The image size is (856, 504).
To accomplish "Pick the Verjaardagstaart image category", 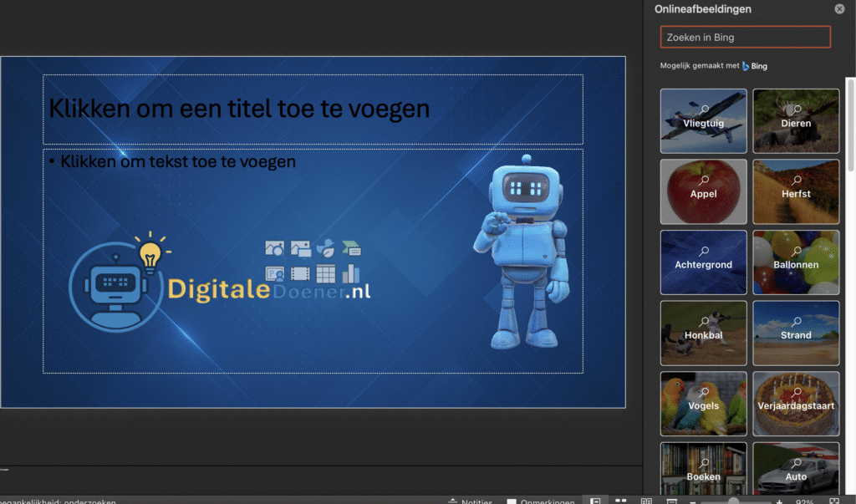I will tap(796, 404).
